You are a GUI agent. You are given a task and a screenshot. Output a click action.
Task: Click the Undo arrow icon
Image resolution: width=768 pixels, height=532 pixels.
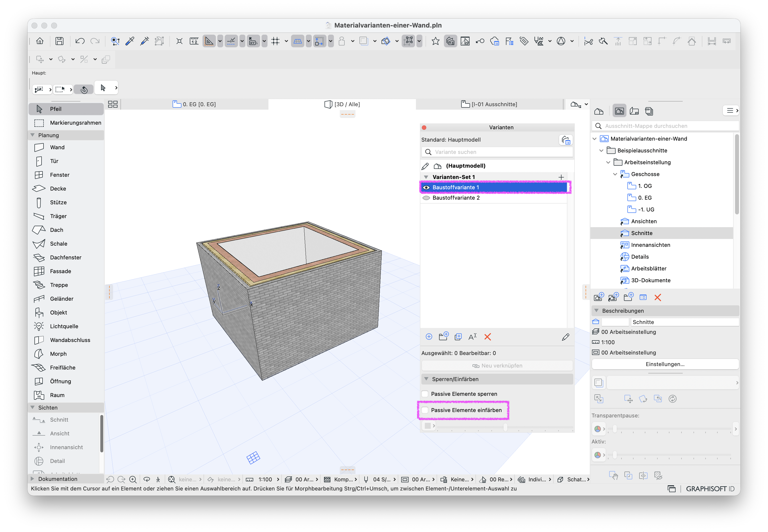coord(80,41)
